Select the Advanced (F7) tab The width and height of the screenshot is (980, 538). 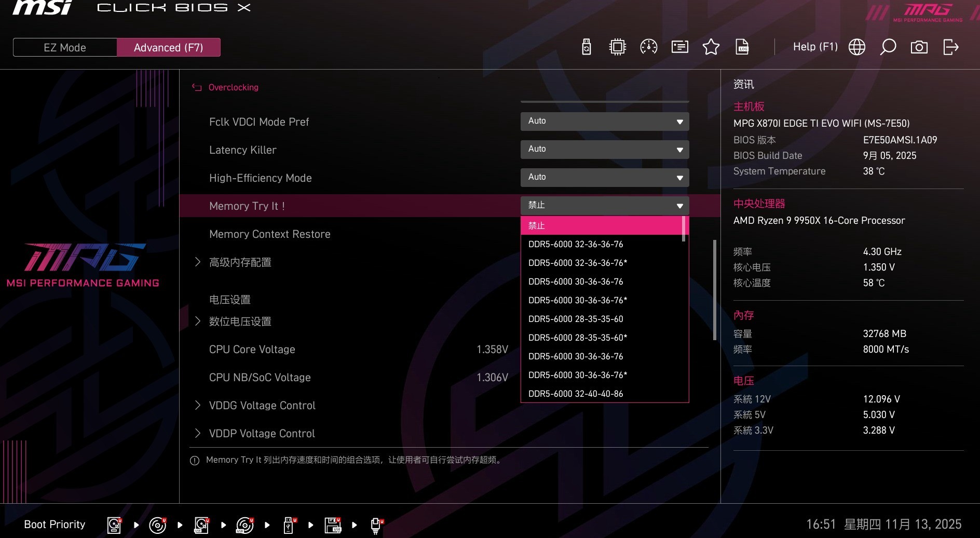169,47
